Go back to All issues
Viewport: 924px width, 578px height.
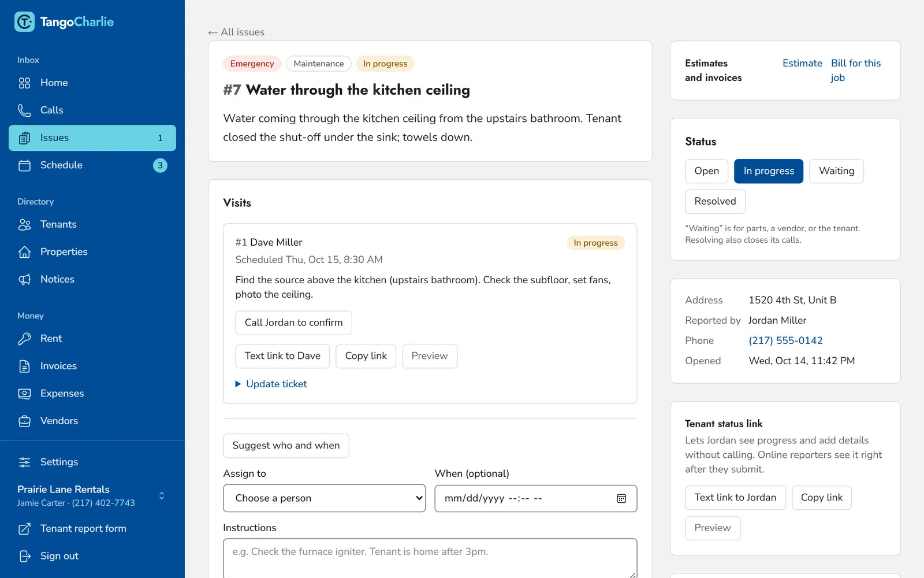[237, 32]
